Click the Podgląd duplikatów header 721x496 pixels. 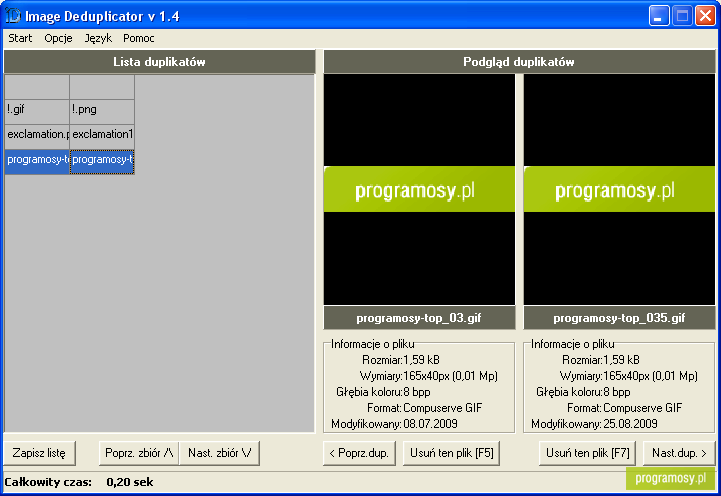(519, 62)
